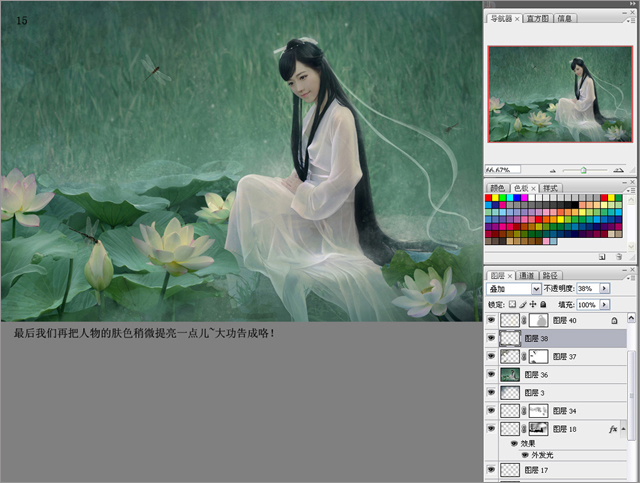Click the lock image pixels brush icon
Viewport: 640px width, 483px height.
click(523, 305)
